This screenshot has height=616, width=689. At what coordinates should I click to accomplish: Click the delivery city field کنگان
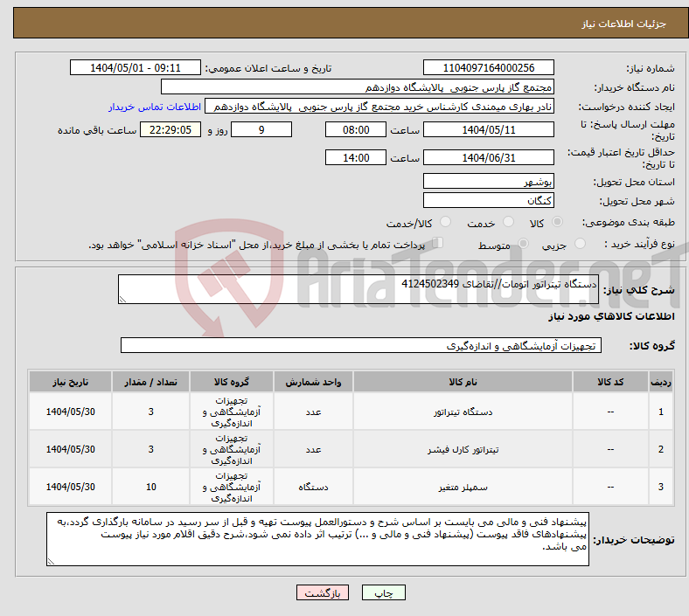488,201
